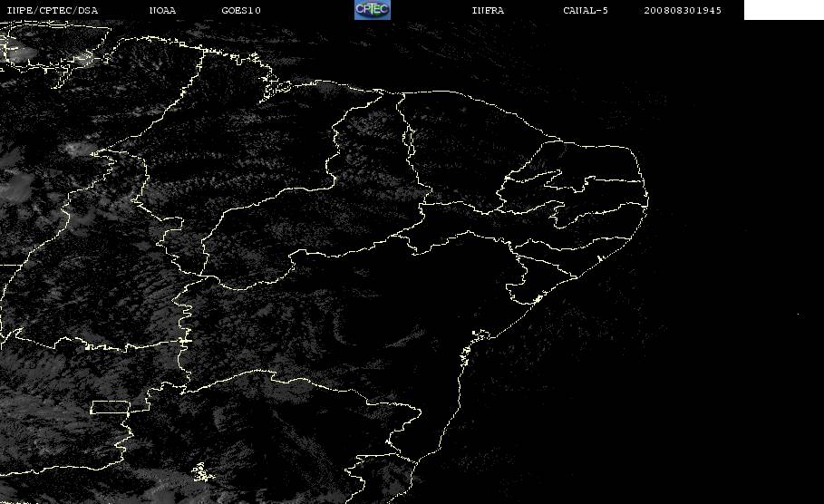The image size is (824, 504).
Task: Click the blank white box in the header
Action: [783, 9]
